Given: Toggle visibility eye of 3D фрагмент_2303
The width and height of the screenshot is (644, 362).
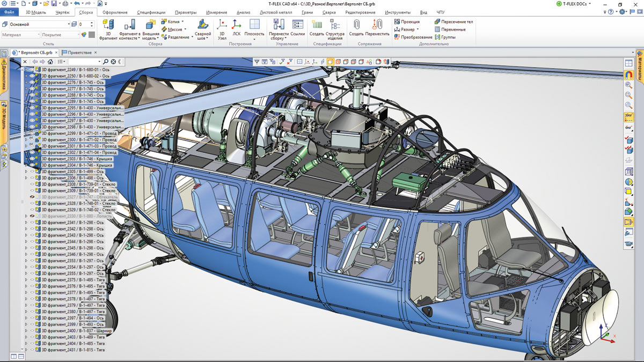Looking at the screenshot, I should click(x=32, y=159).
